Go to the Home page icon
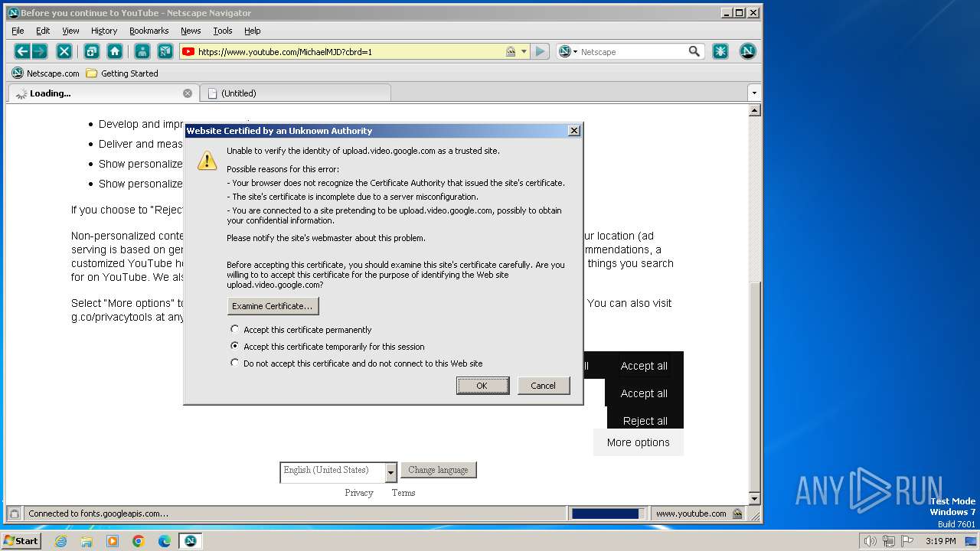The height and width of the screenshot is (551, 980). coord(115,51)
